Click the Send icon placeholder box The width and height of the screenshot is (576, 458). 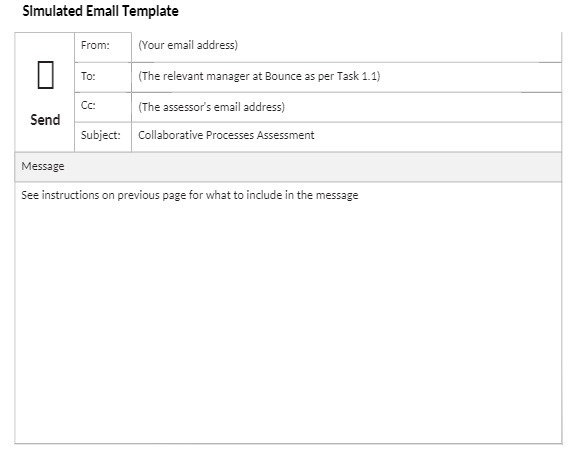point(46,75)
